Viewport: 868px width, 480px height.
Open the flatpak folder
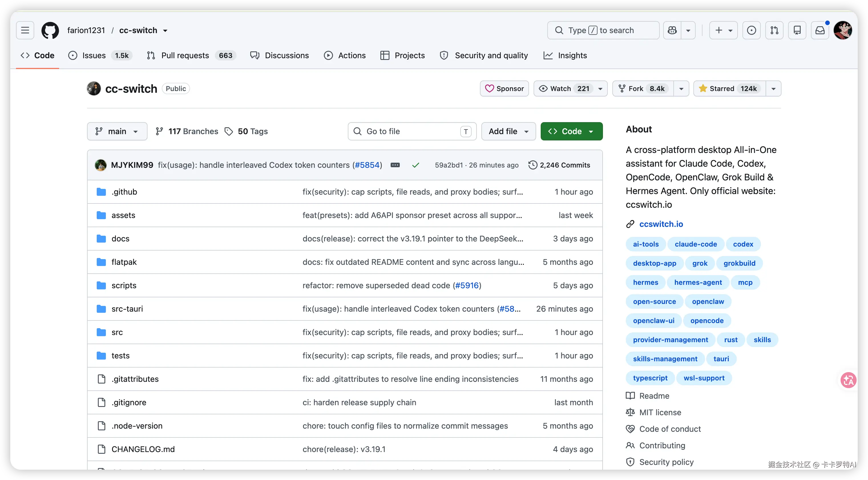point(124,262)
